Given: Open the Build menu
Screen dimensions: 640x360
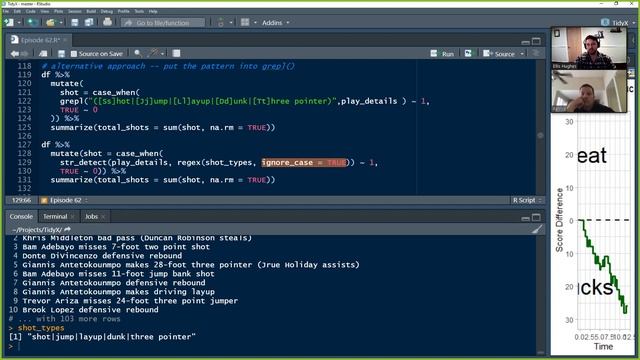Looking at the screenshot, I should [x=91, y=11].
